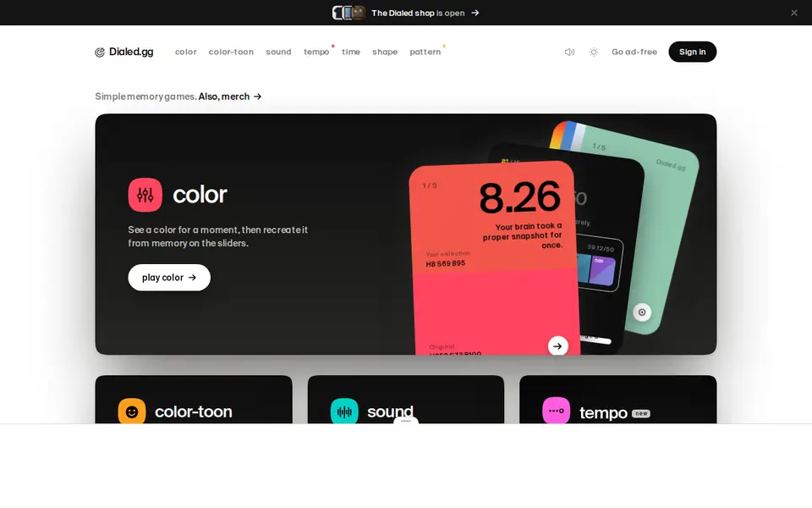Click the Go ad-free link
The height and width of the screenshot is (508, 812).
634,52
